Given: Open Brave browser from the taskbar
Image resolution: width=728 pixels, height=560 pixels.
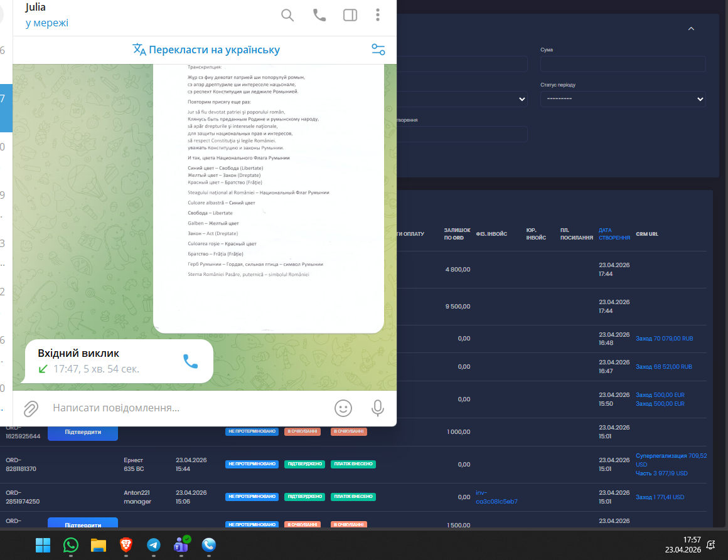Looking at the screenshot, I should click(x=126, y=545).
